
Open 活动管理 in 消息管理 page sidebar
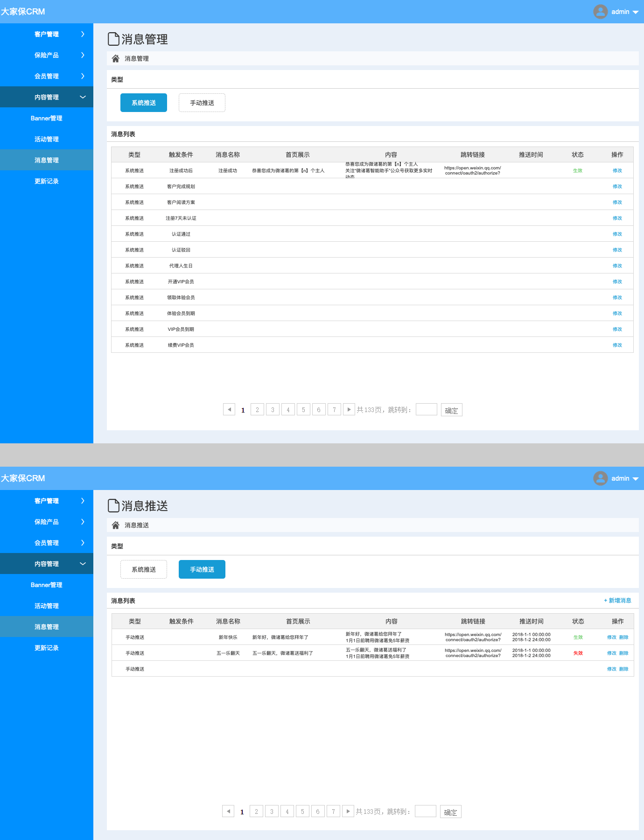point(47,139)
